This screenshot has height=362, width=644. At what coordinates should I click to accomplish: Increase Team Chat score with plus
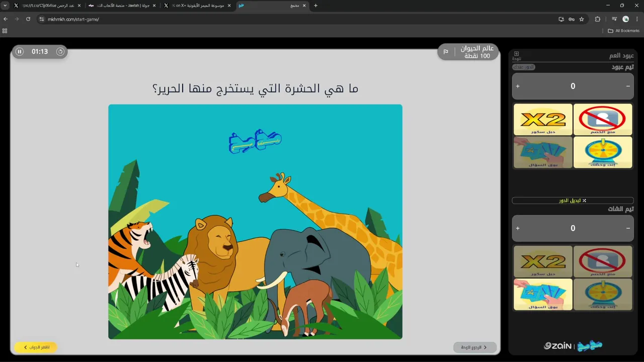(518, 228)
